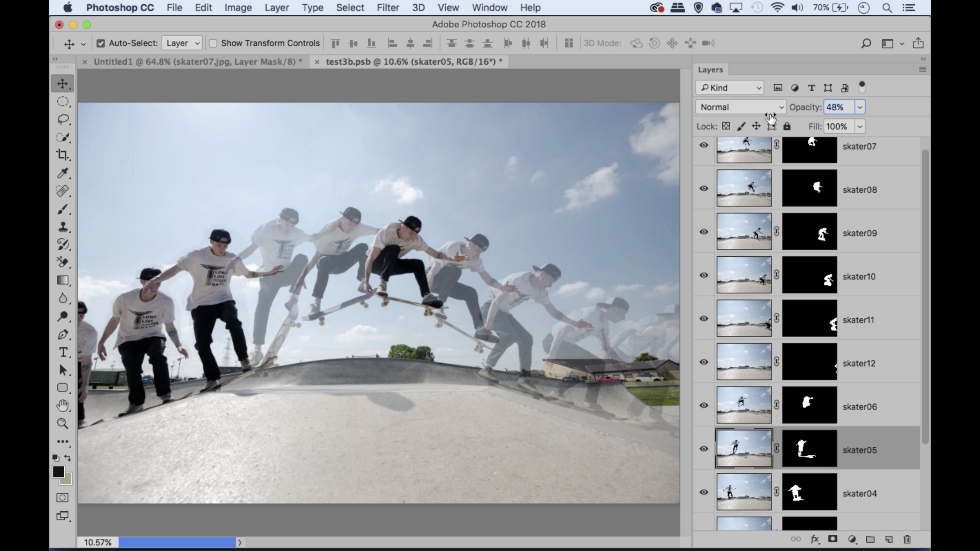Screen dimensions: 980x551
Task: Open the Layers panel options menu
Action: [x=922, y=69]
